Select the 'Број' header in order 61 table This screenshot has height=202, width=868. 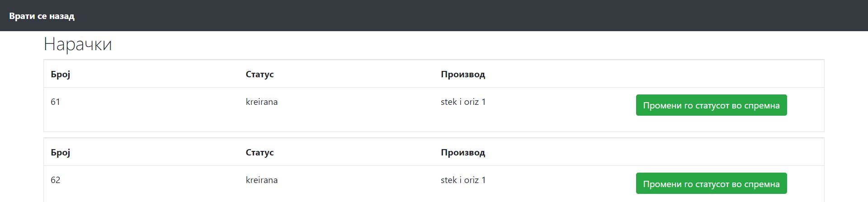click(61, 74)
